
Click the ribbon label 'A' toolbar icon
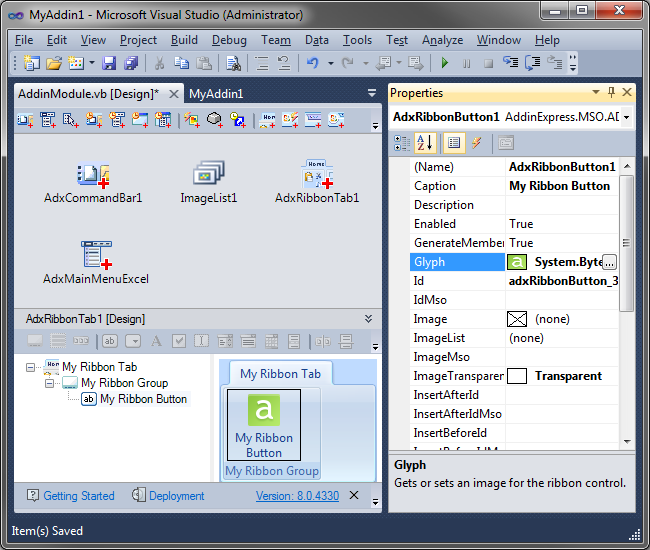coord(156,341)
